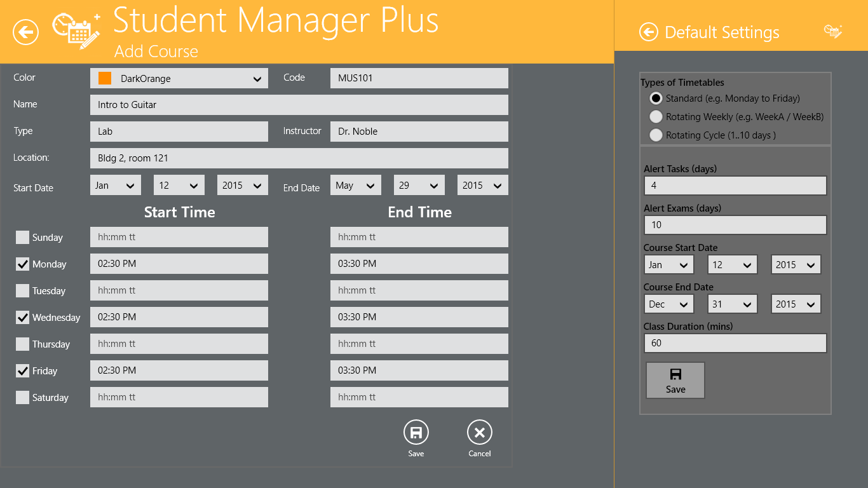
Task: Click the Alert Tasks days field
Action: click(x=735, y=186)
